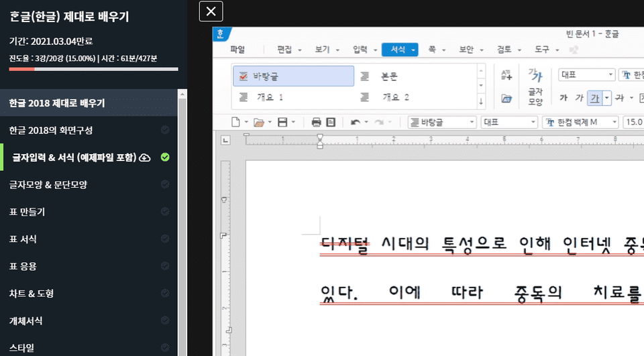Open the 쪽 menu
This screenshot has height=356, width=644.
(431, 50)
